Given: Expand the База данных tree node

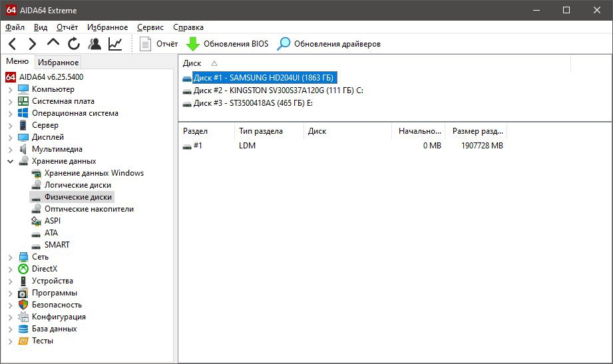Looking at the screenshot, I should click(x=10, y=329).
